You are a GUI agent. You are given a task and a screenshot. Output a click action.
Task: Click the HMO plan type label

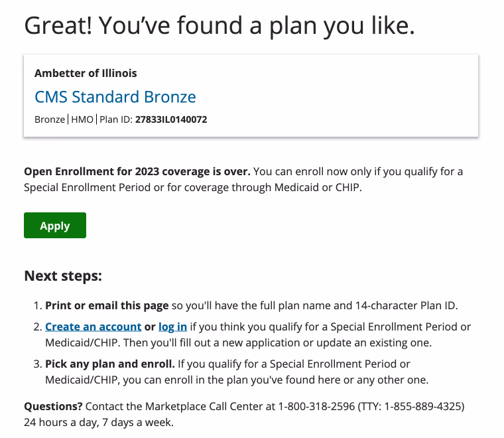(82, 120)
